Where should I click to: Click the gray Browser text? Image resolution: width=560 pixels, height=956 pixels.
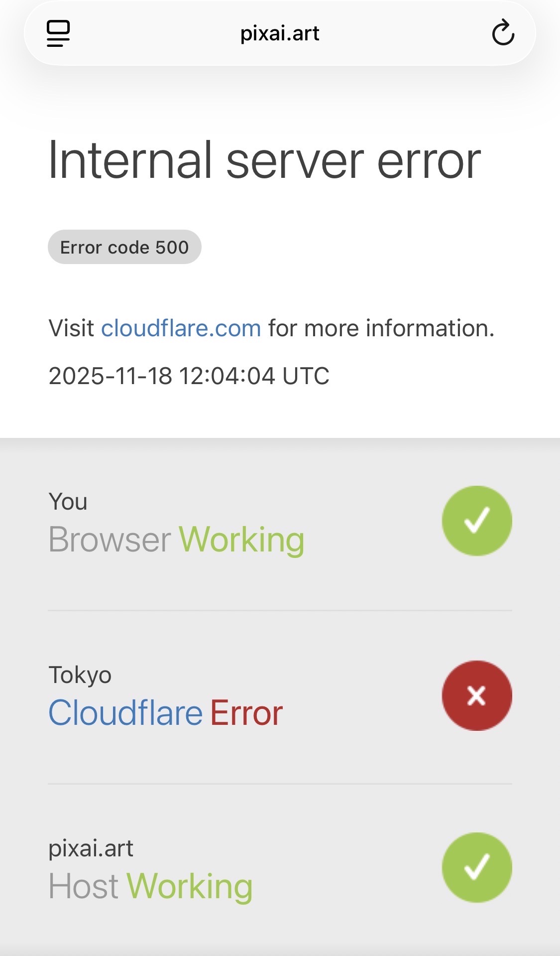pyautogui.click(x=110, y=540)
